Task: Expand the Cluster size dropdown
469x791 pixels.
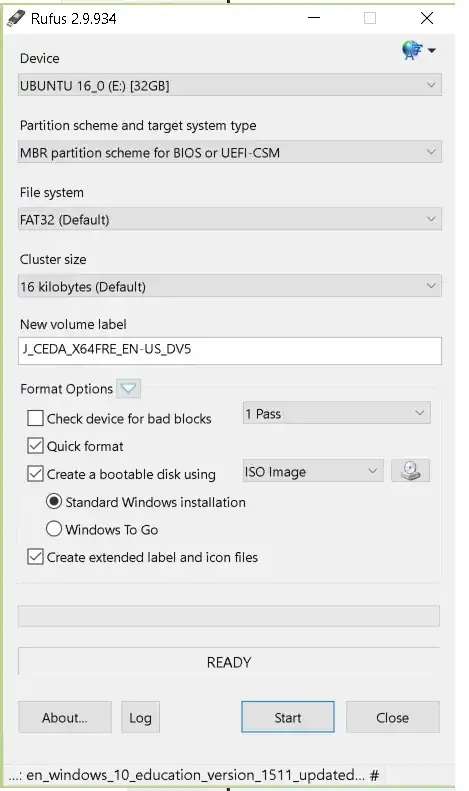Action: 230,286
